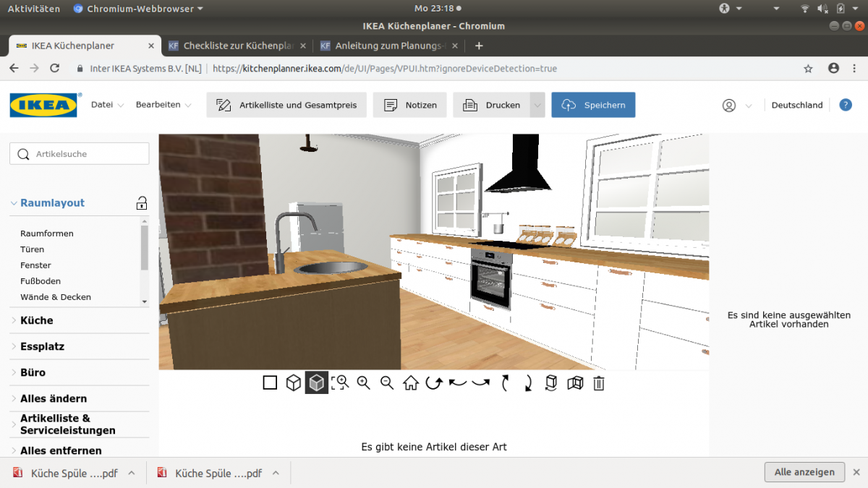The width and height of the screenshot is (868, 488).
Task: Open the Drucken dropdown arrow
Action: coord(537,105)
